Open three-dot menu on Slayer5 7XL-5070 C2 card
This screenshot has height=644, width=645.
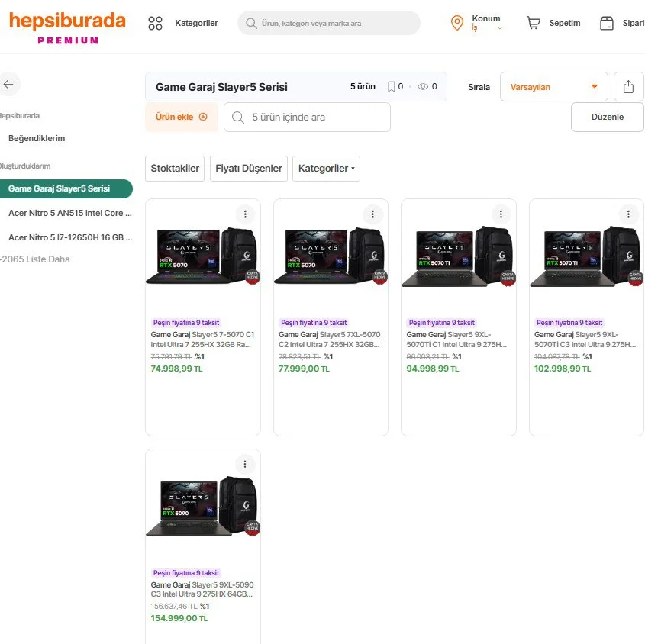click(372, 214)
